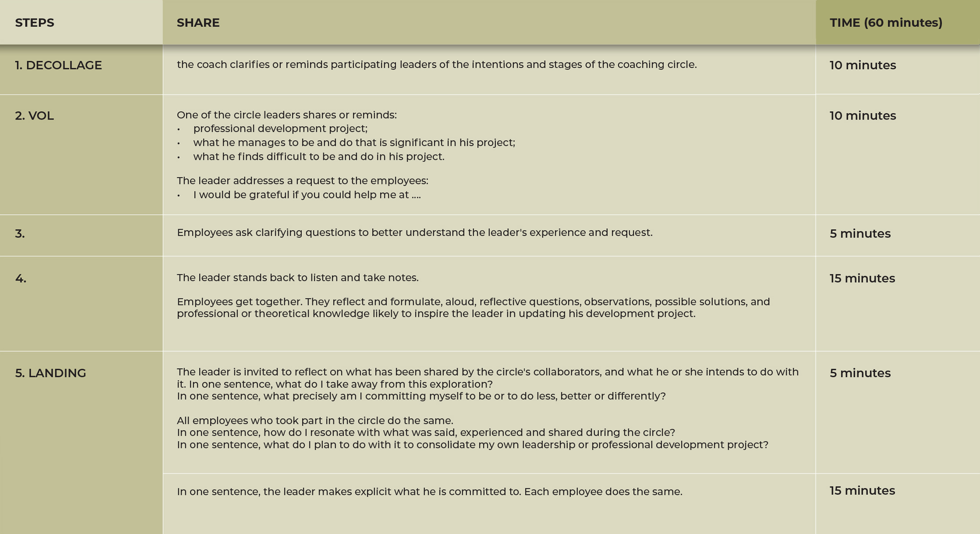Click the STEPS column header
This screenshot has width=980, height=534.
click(x=35, y=23)
